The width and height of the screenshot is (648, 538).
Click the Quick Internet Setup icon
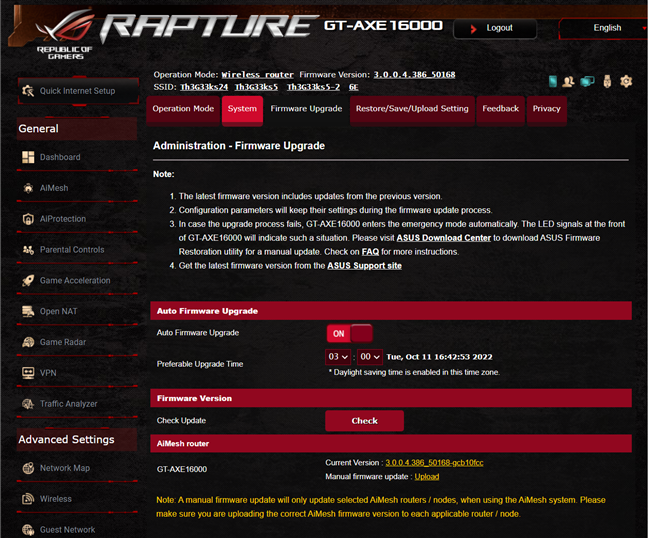pyautogui.click(x=28, y=91)
